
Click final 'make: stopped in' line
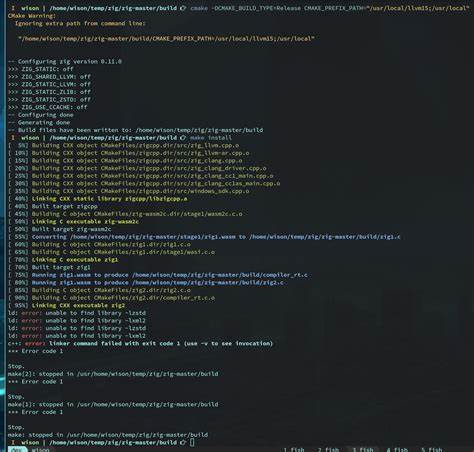(x=108, y=435)
